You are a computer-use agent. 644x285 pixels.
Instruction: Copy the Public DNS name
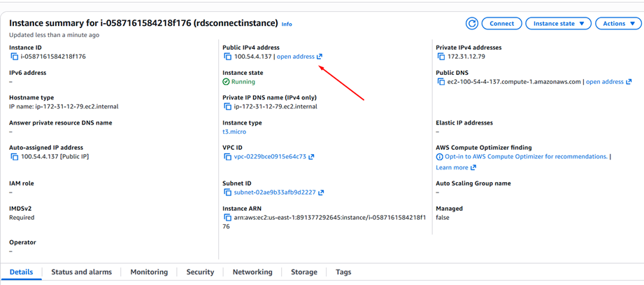point(441,82)
